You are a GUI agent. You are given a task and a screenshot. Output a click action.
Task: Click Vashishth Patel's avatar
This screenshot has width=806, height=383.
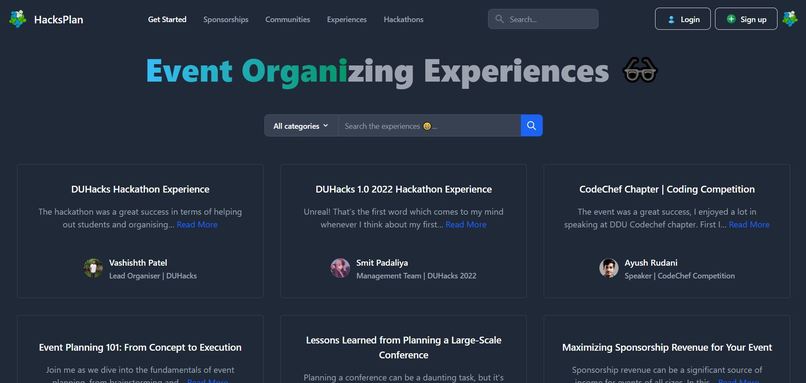click(x=93, y=268)
